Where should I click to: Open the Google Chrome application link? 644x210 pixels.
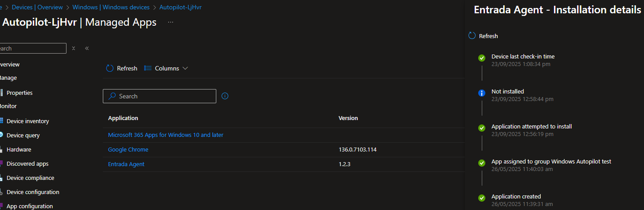[128, 149]
